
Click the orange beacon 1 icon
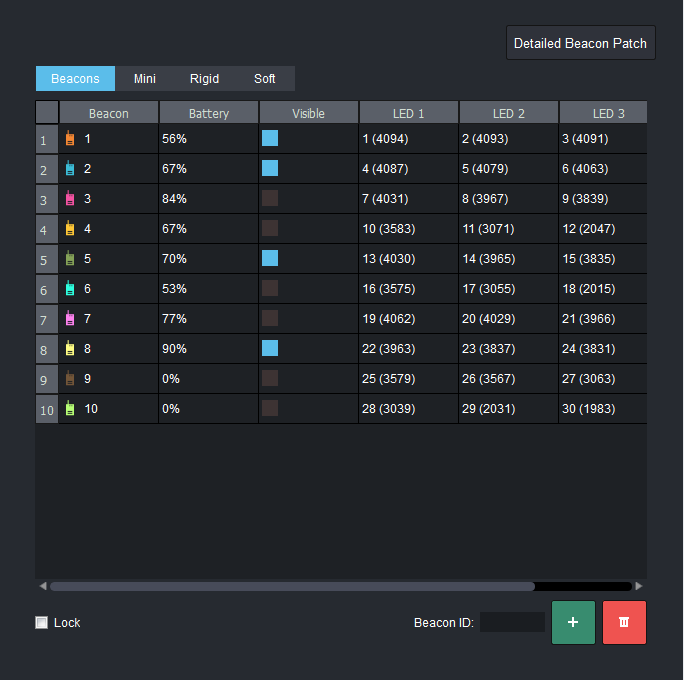[70, 139]
